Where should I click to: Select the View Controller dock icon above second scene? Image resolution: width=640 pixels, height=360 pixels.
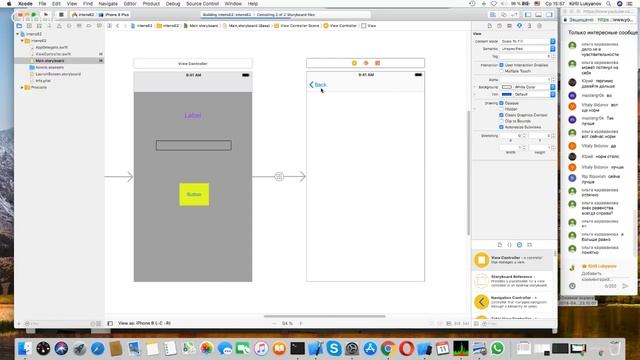click(354, 63)
